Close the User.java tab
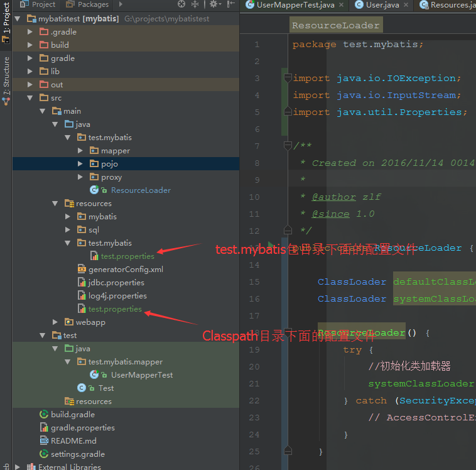The height and width of the screenshot is (470, 476). [406, 5]
